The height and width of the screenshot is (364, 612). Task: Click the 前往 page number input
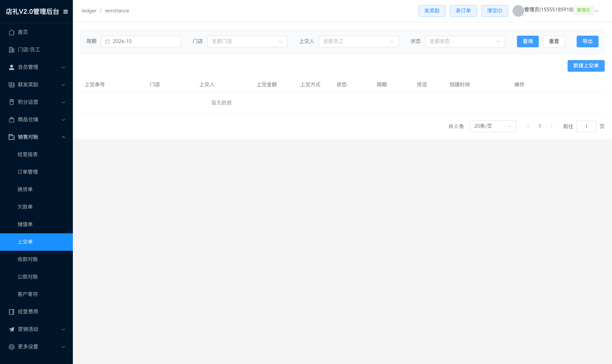click(x=586, y=126)
